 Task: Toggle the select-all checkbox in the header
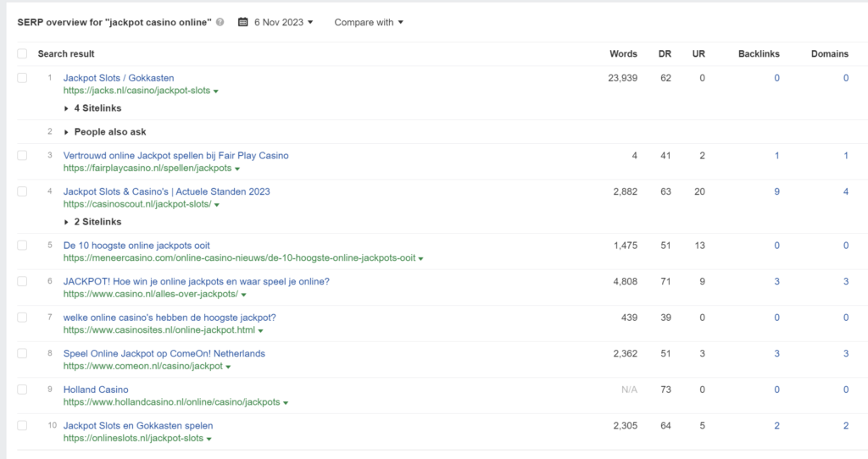point(22,53)
